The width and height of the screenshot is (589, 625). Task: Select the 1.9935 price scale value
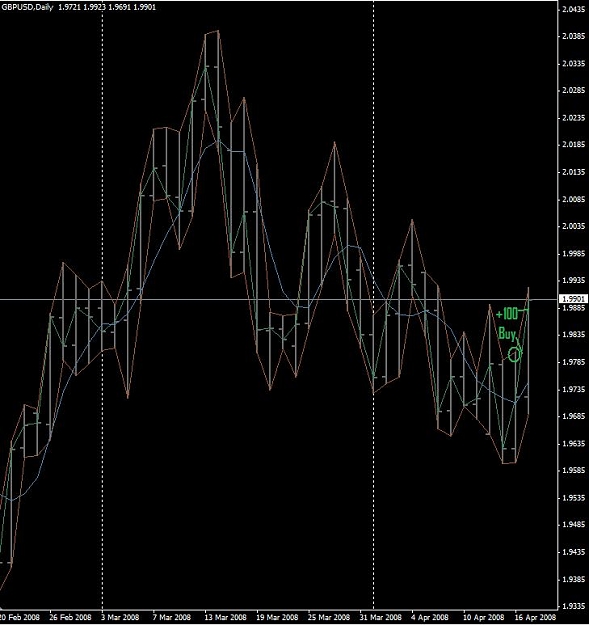[574, 281]
